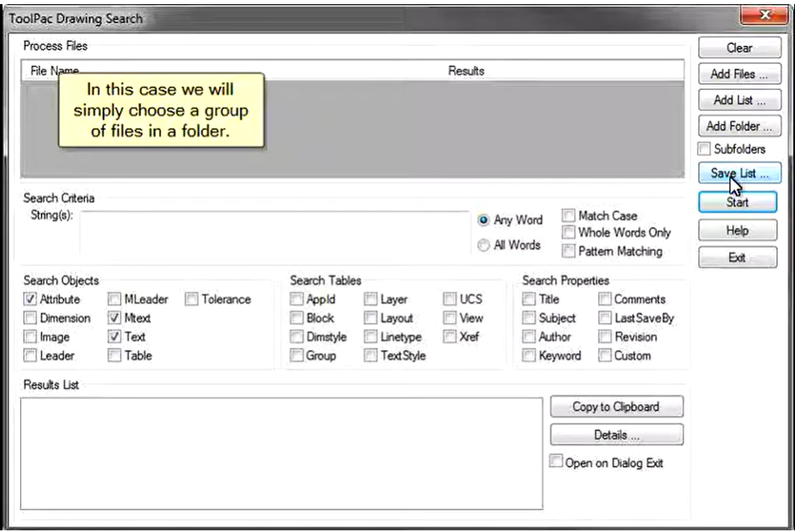795x532 pixels.
Task: Check the Linetype option
Action: click(370, 337)
